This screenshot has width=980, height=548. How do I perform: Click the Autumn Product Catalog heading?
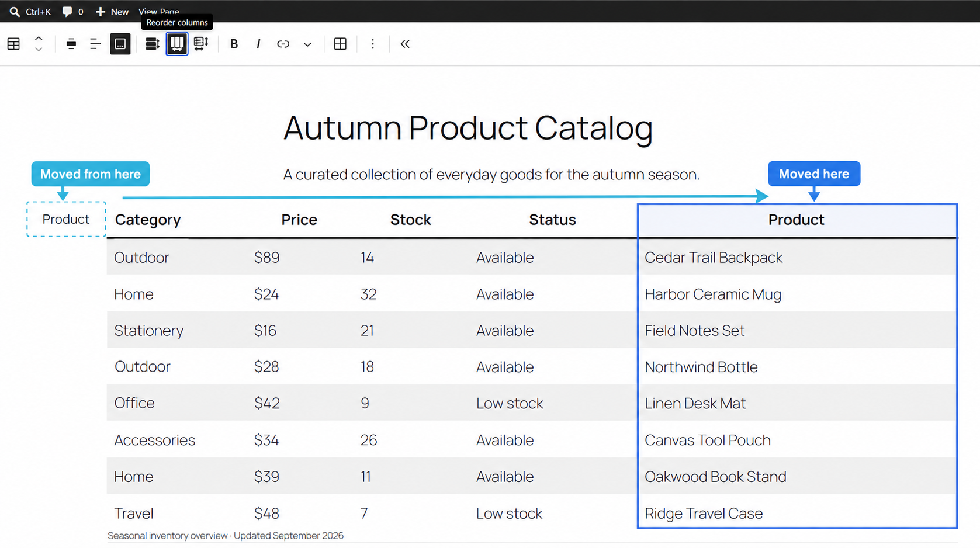[468, 128]
